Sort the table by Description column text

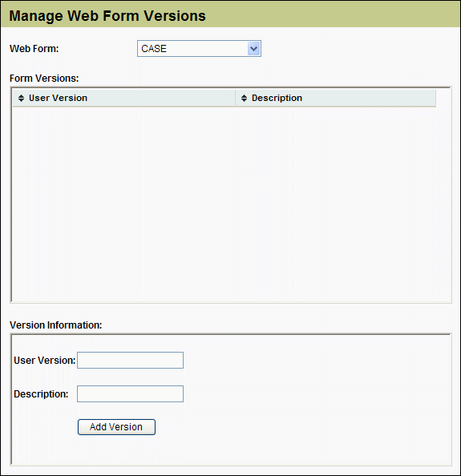[x=277, y=98]
